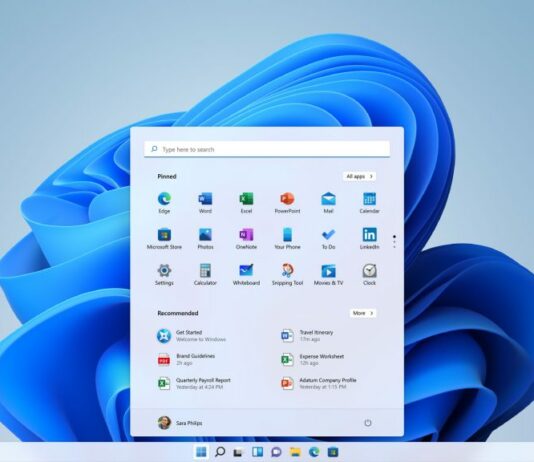
Task: Open Edge from the taskbar
Action: (314, 452)
